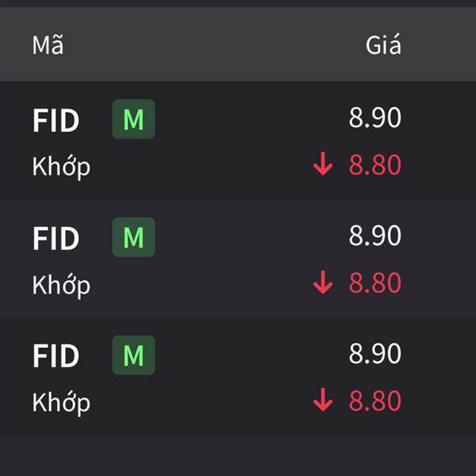Click red matched price 8.80 in first row
Viewport: 476px width, 476px height.
click(x=375, y=165)
